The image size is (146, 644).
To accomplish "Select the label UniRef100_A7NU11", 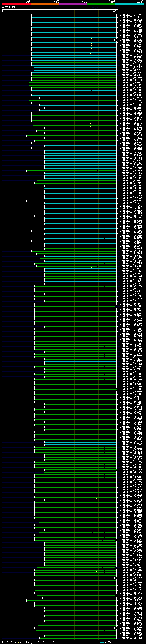I will (131, 354).
